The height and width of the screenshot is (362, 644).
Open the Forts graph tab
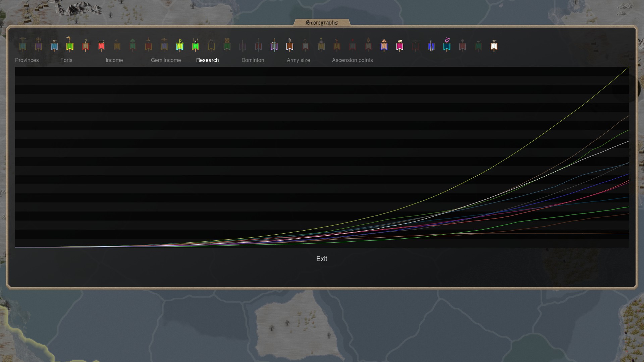click(x=66, y=60)
